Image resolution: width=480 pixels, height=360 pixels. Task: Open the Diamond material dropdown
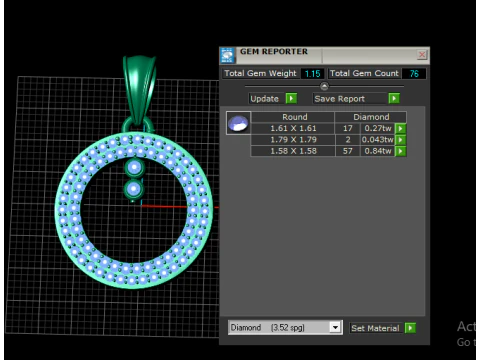[x=285, y=328]
